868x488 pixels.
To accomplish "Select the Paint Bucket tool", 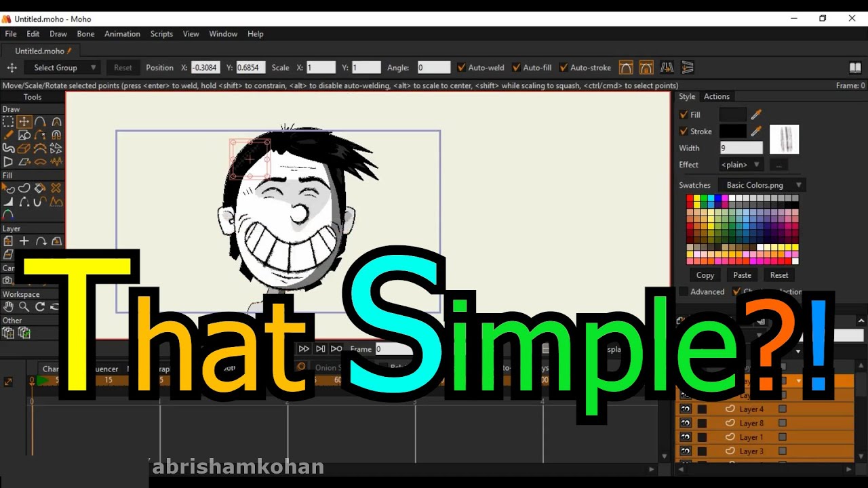I will point(40,188).
